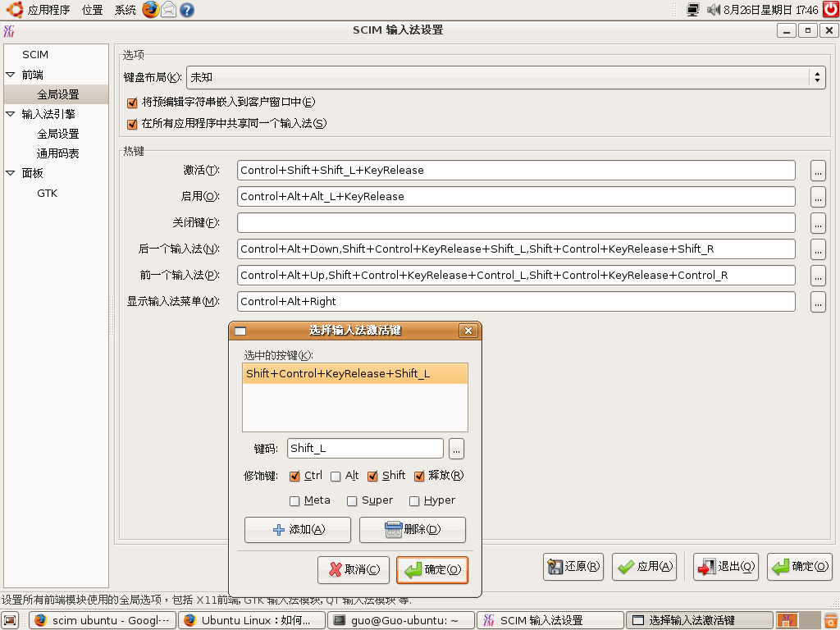Image resolution: width=840 pixels, height=630 pixels.
Task: Click the date and time clock
Action: [x=771, y=10]
